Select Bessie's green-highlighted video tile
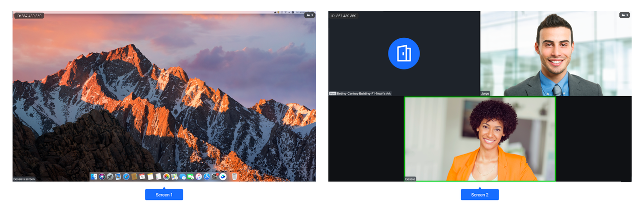The image size is (644, 208). [479, 139]
